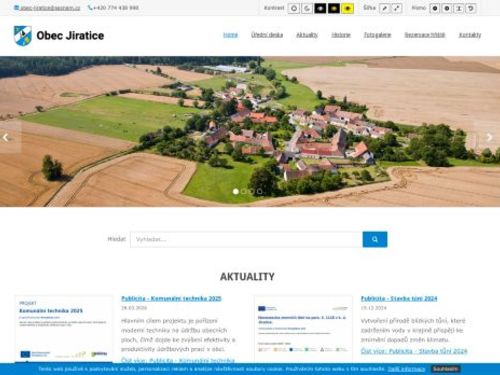The width and height of the screenshot is (500, 375).
Task: Show next slide with right arrow
Action: pyautogui.click(x=489, y=137)
